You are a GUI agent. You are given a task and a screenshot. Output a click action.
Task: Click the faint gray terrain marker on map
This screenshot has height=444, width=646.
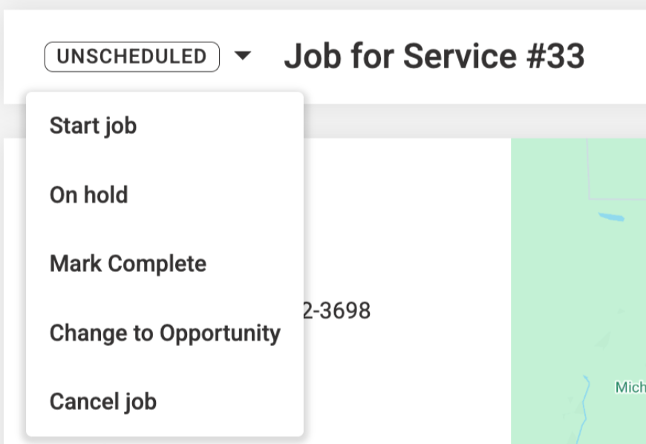pos(604,340)
